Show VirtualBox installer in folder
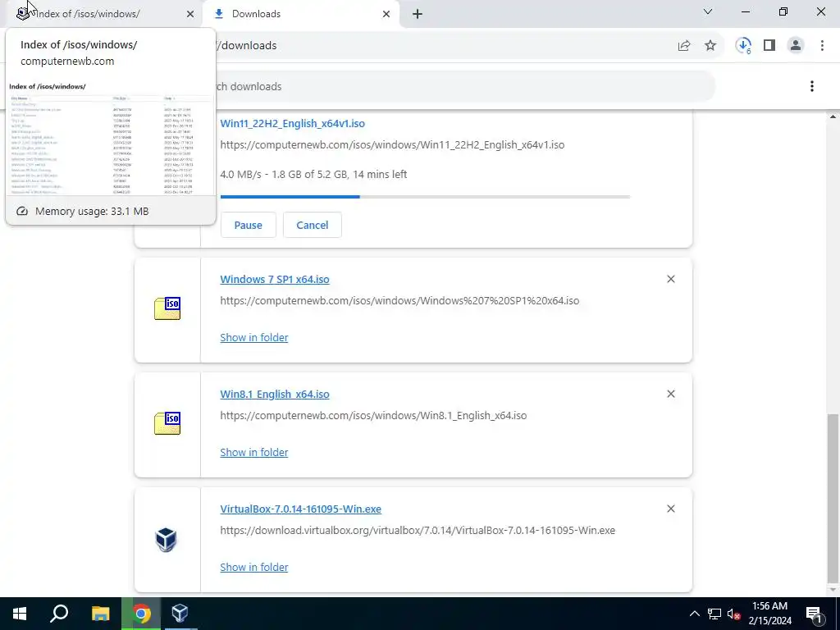840x630 pixels. click(x=254, y=567)
